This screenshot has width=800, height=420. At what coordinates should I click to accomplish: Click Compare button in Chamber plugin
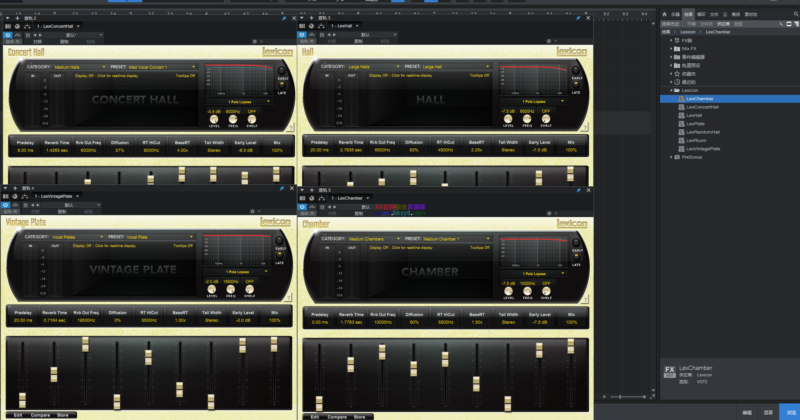337,417
